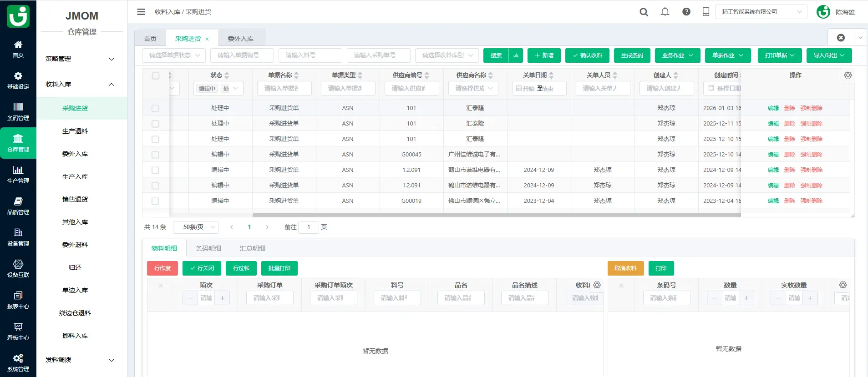Viewport: 868px width, 377px height.
Task: Switch to the 条码明细 tab
Action: [208, 248]
